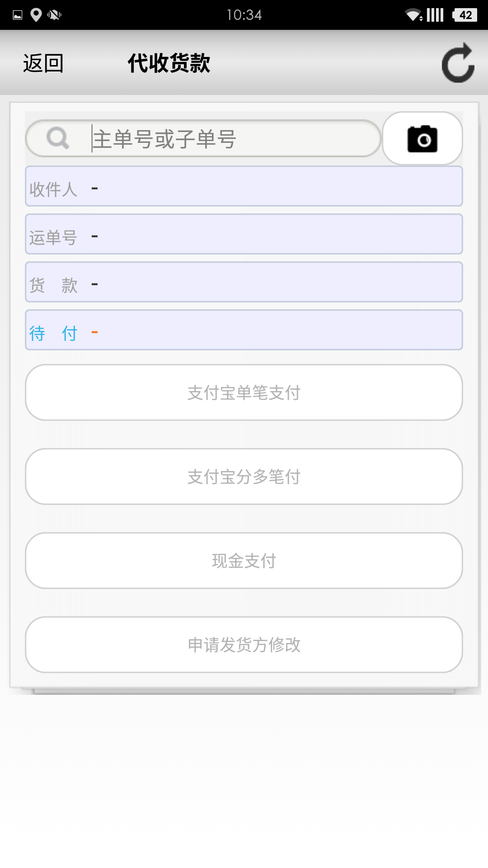Choose 支付宝分多笔付 payment
488x868 pixels.
(x=244, y=476)
